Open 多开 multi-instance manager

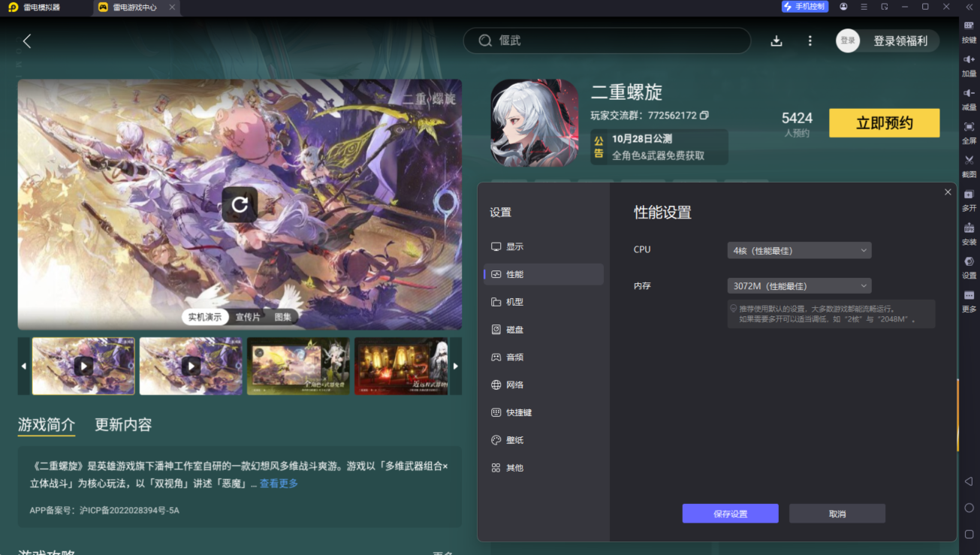pyautogui.click(x=969, y=200)
